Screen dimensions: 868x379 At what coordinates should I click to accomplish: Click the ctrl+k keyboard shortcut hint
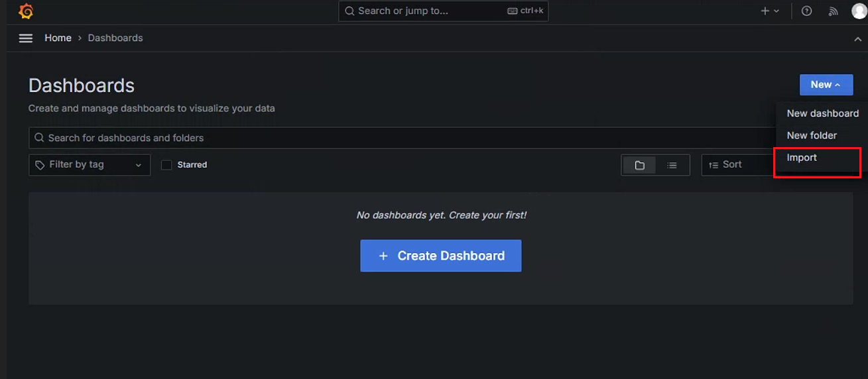coord(525,11)
